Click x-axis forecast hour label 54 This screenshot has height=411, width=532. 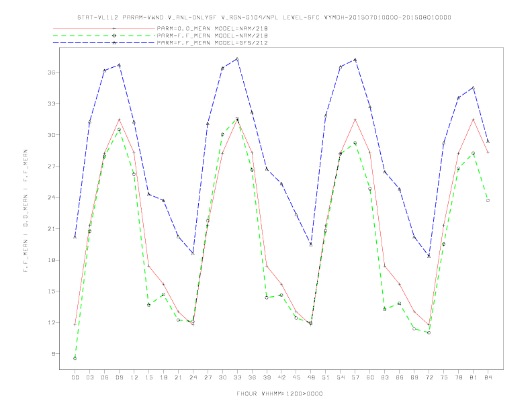point(341,377)
